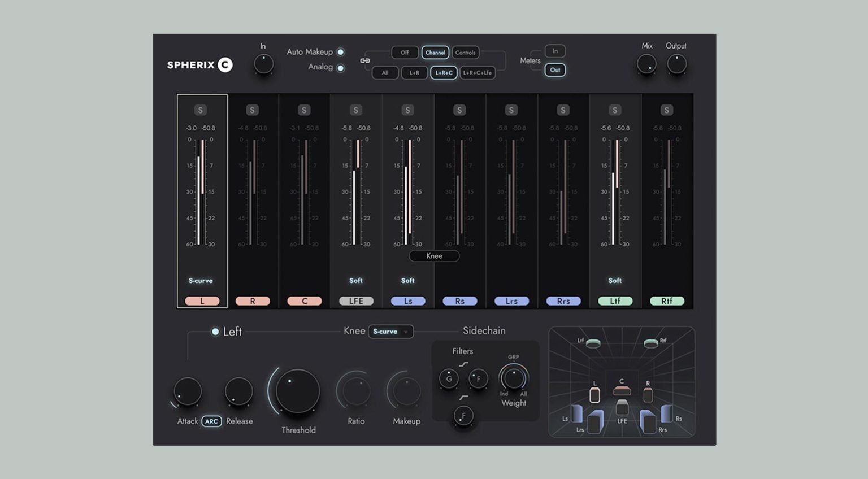Viewport: 868px width, 479px height.
Task: Click the Spherix C logo icon
Action: (224, 65)
